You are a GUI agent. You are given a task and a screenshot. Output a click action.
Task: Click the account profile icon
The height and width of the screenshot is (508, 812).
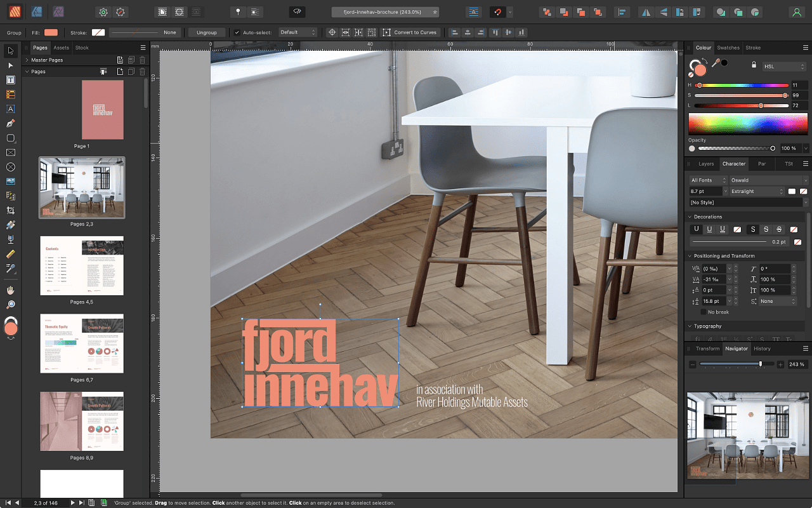pos(797,12)
